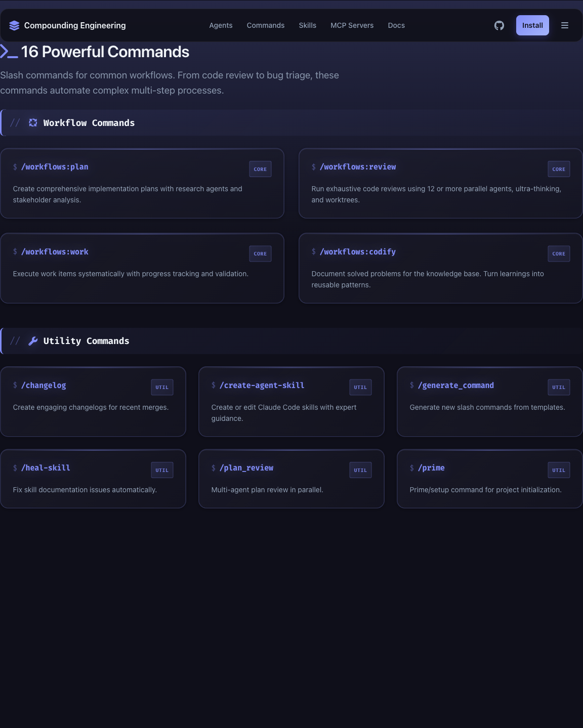583x728 pixels.
Task: Click the Workflow Commands cycle icon
Action: pos(33,123)
